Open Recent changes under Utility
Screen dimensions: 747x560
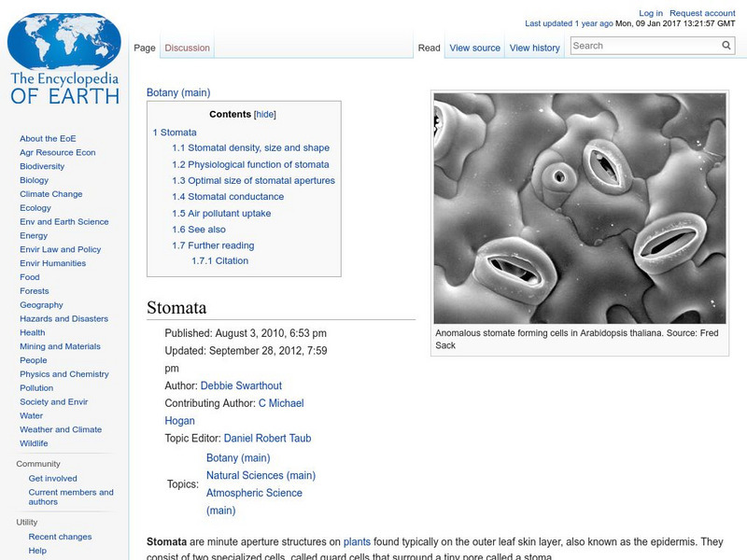pyautogui.click(x=60, y=536)
